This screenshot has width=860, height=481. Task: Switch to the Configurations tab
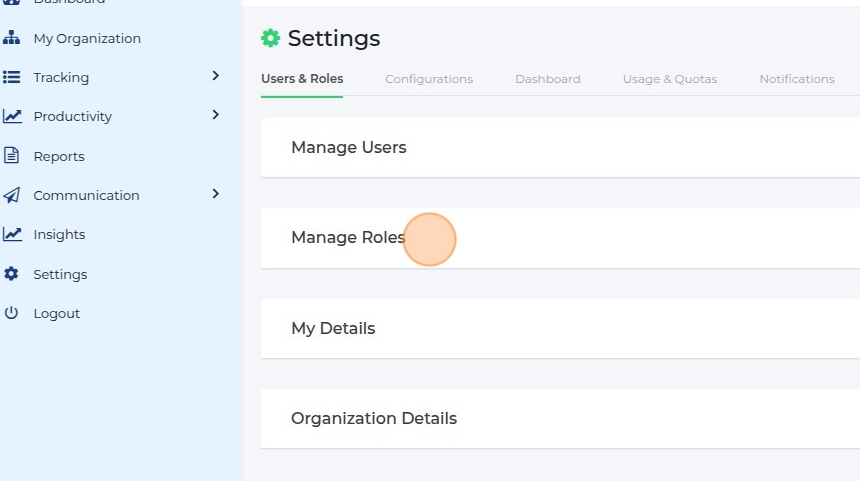coord(429,79)
